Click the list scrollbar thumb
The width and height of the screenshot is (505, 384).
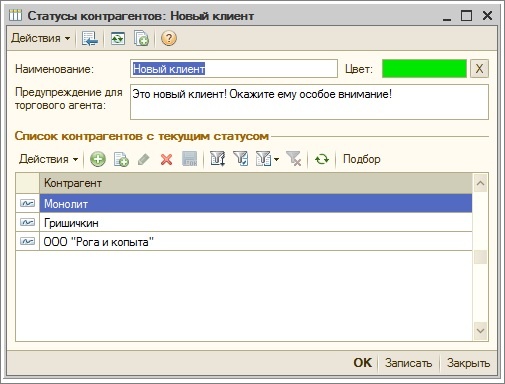click(x=480, y=257)
